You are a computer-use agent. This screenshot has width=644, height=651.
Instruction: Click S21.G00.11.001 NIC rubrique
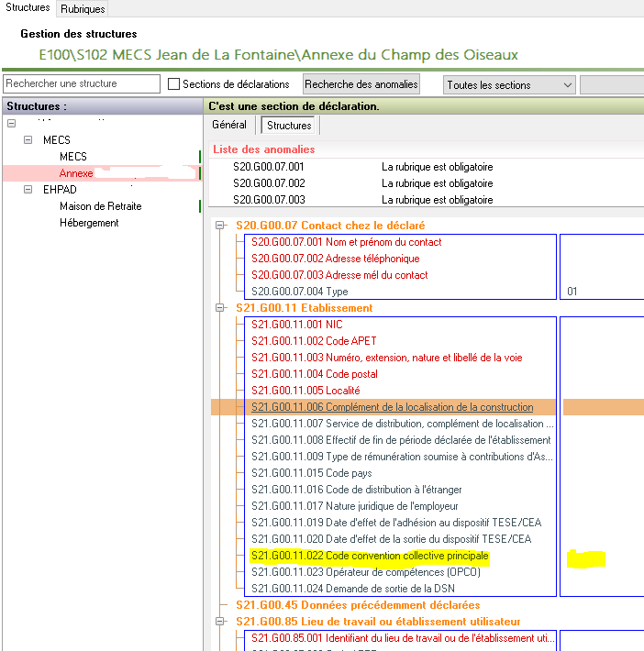click(296, 325)
